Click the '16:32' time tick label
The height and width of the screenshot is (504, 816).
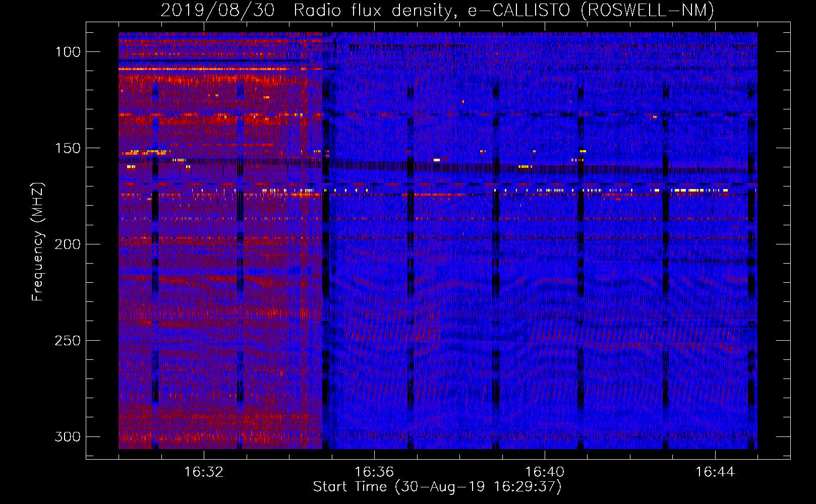coord(204,472)
